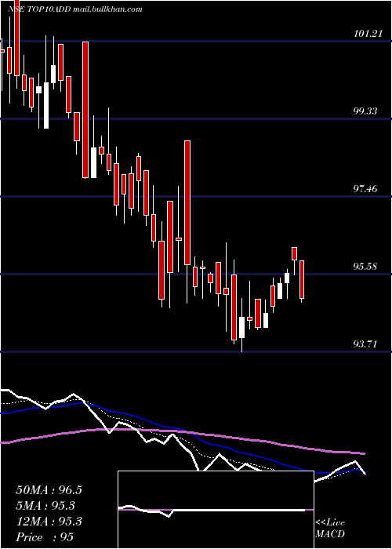Click the NSE TOP10ADD mail.bullkhan.com title text

[x=75, y=9]
